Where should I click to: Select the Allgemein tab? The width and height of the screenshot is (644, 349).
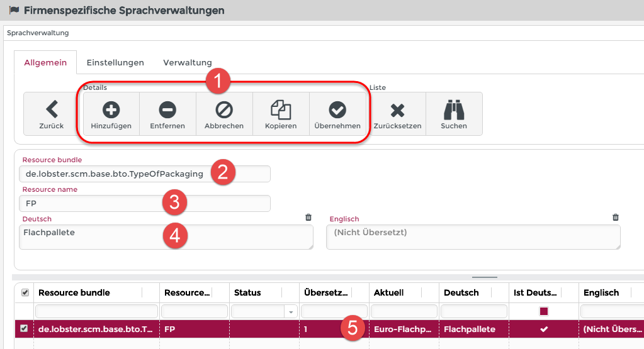45,63
